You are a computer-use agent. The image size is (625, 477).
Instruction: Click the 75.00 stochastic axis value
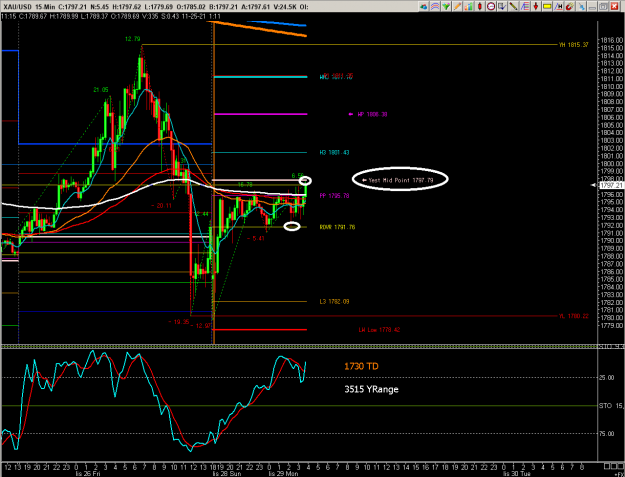click(x=607, y=434)
